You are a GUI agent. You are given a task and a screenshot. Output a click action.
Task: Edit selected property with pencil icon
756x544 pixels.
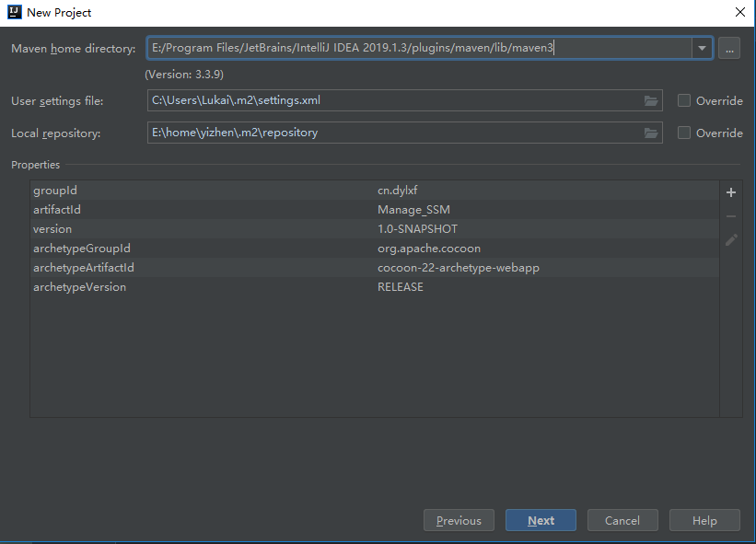pos(731,240)
